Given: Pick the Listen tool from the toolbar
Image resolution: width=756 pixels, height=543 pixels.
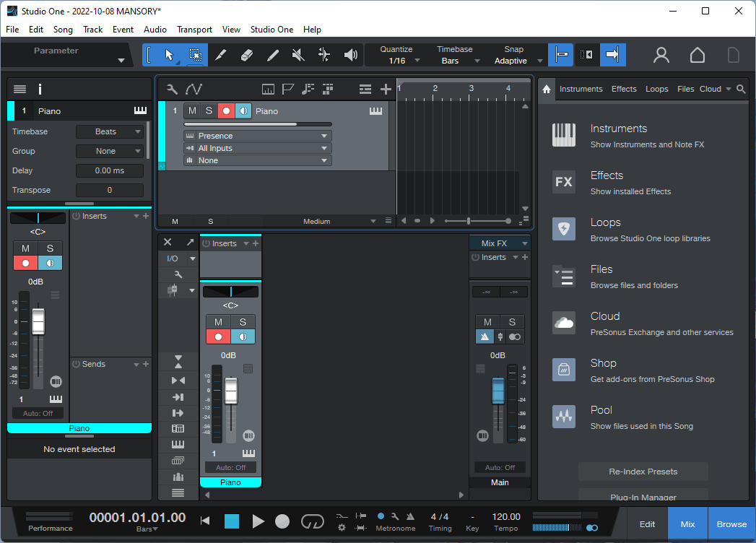Looking at the screenshot, I should 350,54.
